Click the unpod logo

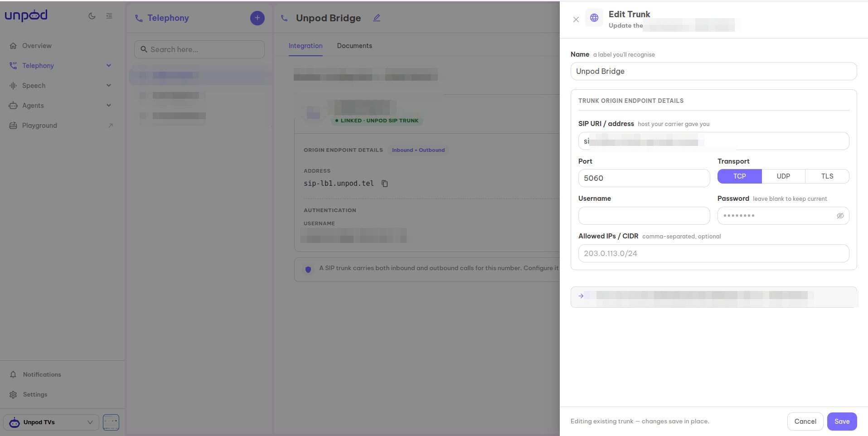(26, 16)
